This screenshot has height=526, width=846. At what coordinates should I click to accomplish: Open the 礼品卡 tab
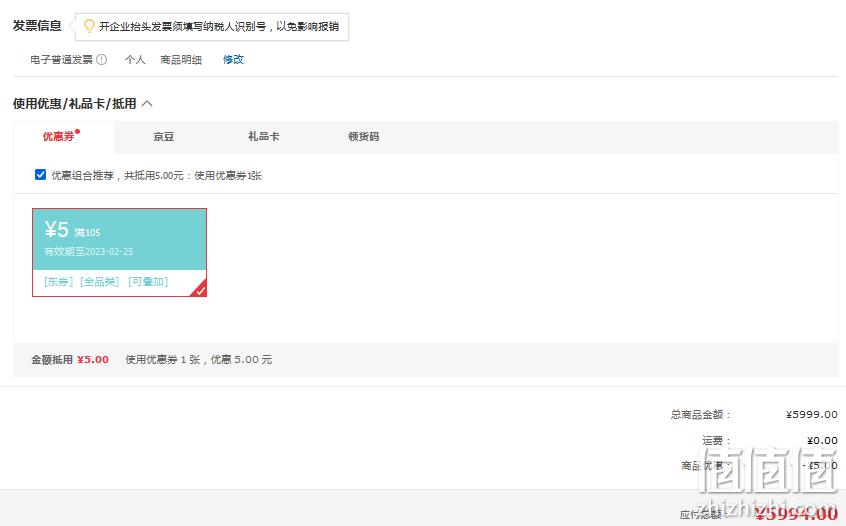263,136
